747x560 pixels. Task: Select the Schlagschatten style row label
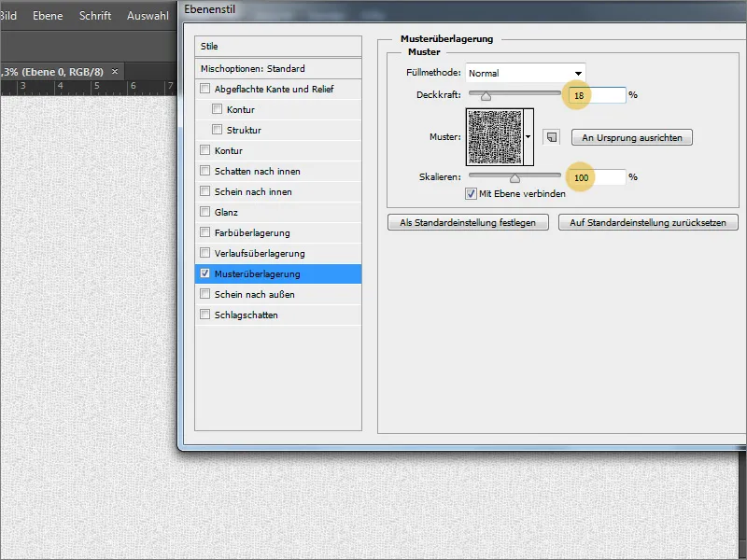246,315
